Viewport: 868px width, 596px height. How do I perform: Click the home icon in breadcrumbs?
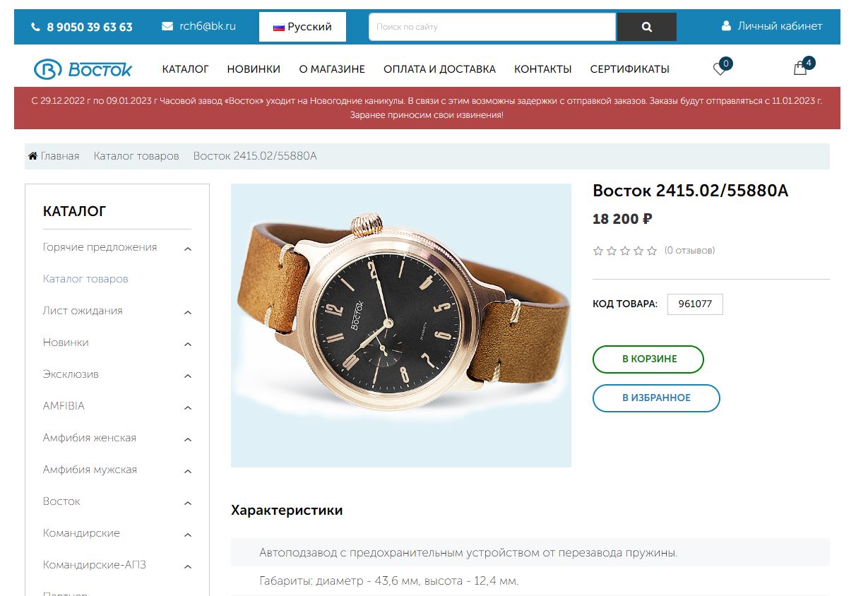pos(32,156)
